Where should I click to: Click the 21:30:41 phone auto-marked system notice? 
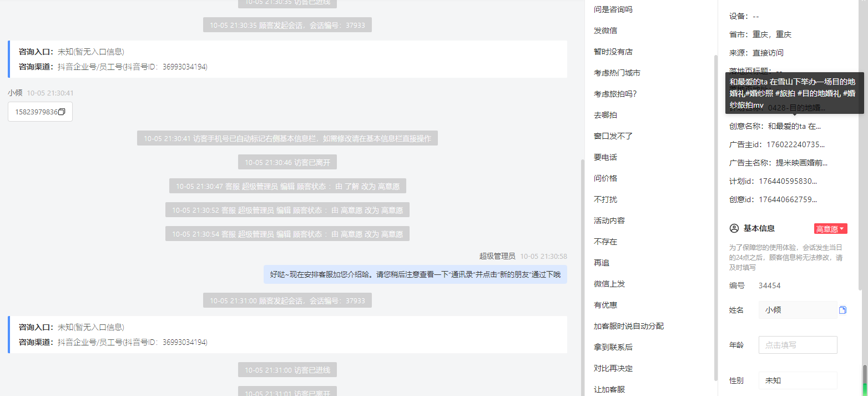pyautogui.click(x=287, y=138)
